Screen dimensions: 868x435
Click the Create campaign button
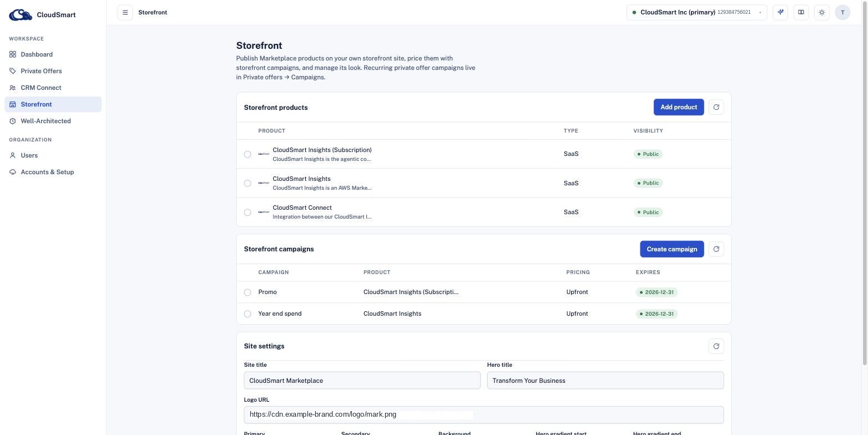click(x=672, y=249)
